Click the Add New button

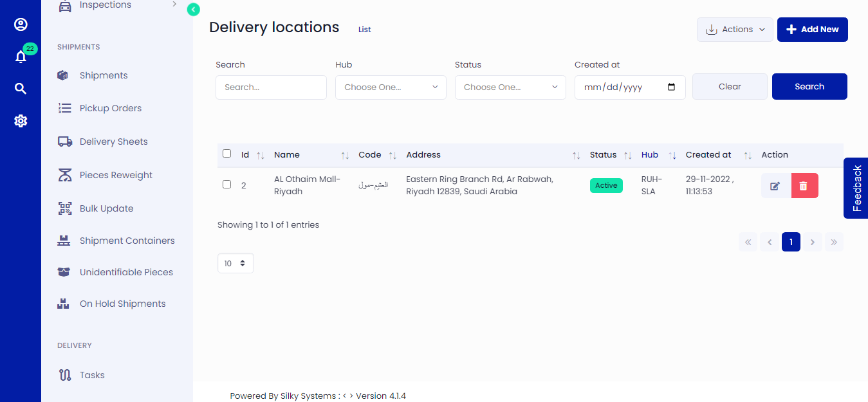tap(812, 29)
